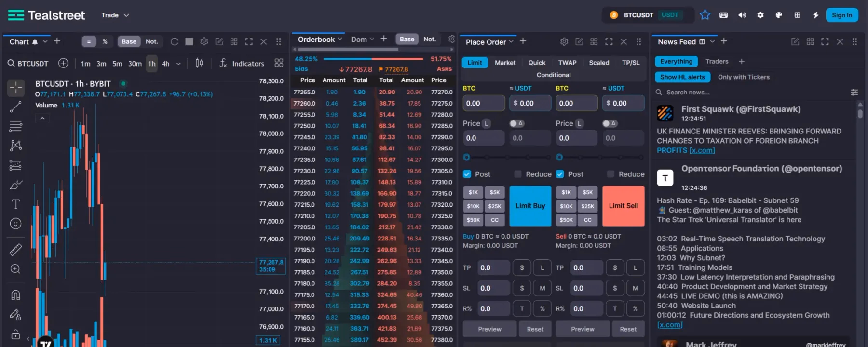The height and width of the screenshot is (347, 868).
Task: Favorite the BTCUSDT pair with the star icon
Action: [x=705, y=15]
